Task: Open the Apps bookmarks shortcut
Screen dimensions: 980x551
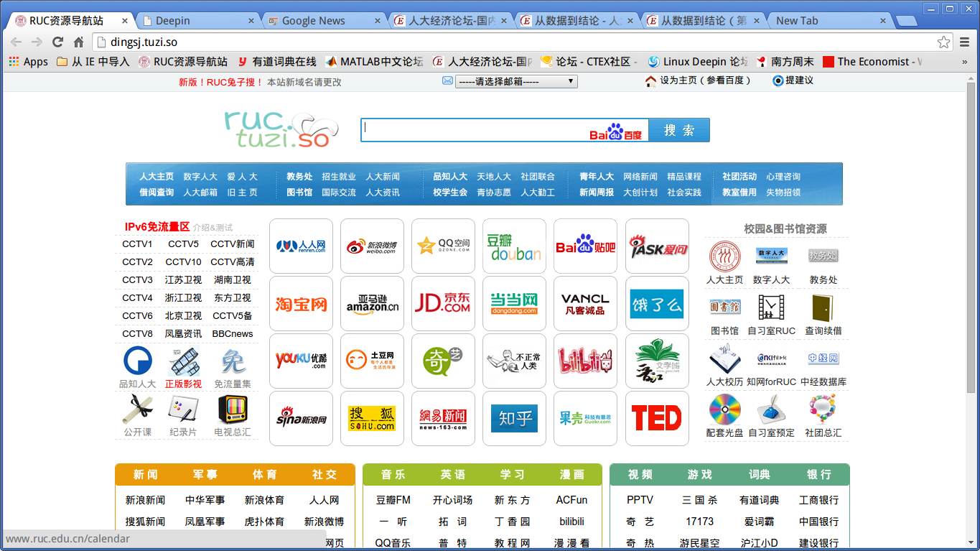Action: [x=28, y=62]
